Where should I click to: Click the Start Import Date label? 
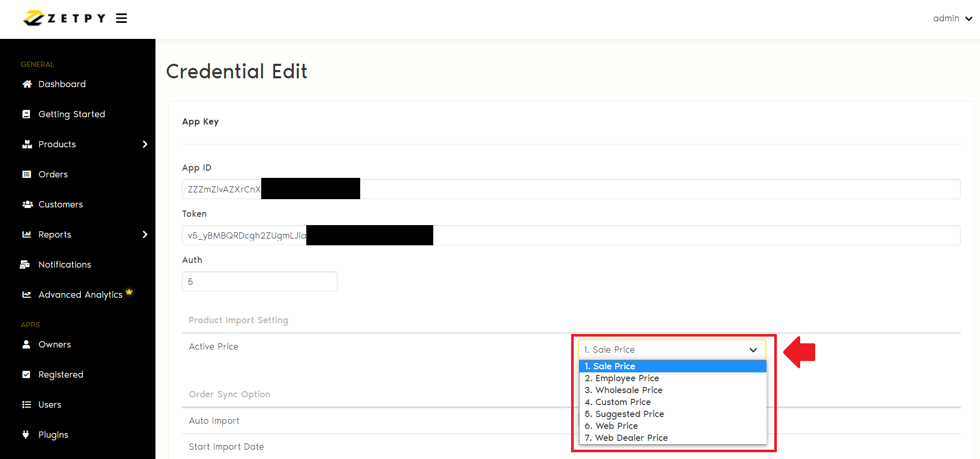(226, 447)
